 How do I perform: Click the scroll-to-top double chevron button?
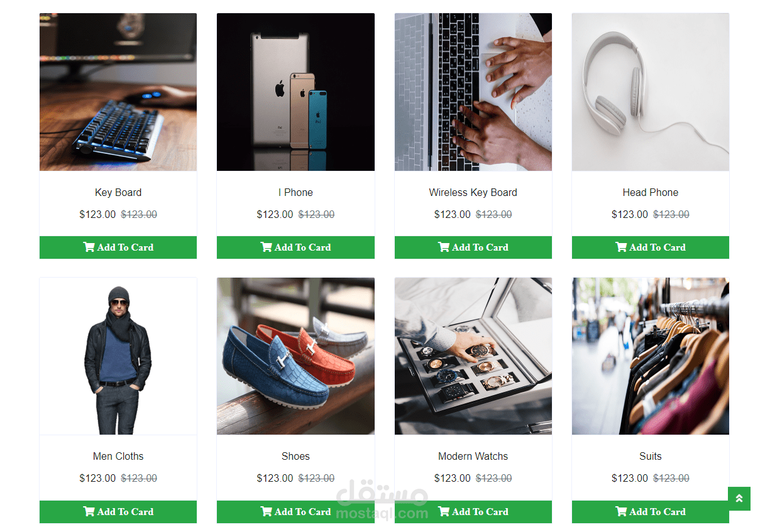point(739,499)
